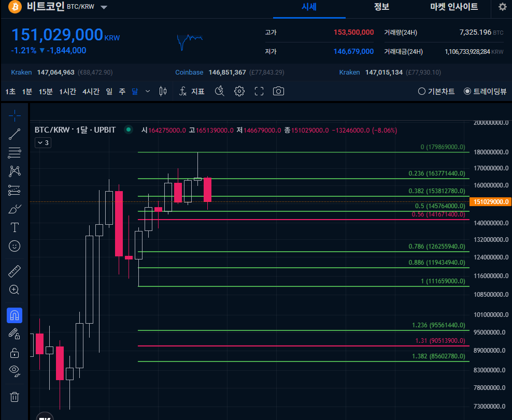Select the Fibonacci 1.31 (90513900.0) red label
512x420 pixels.
click(x=440, y=341)
